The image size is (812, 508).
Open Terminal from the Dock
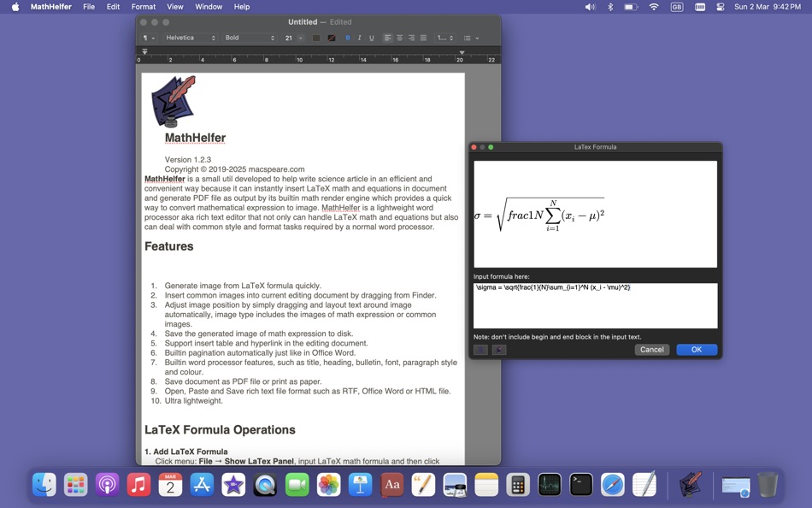[581, 485]
